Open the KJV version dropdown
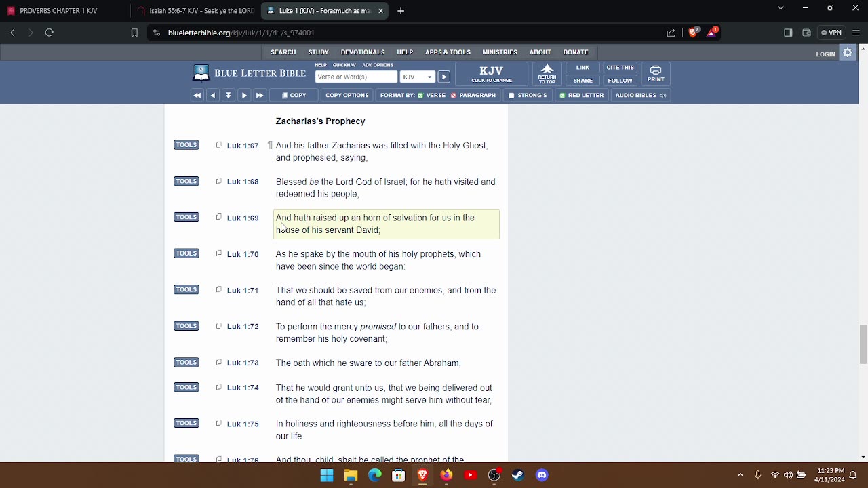The width and height of the screenshot is (868, 488). [417, 77]
